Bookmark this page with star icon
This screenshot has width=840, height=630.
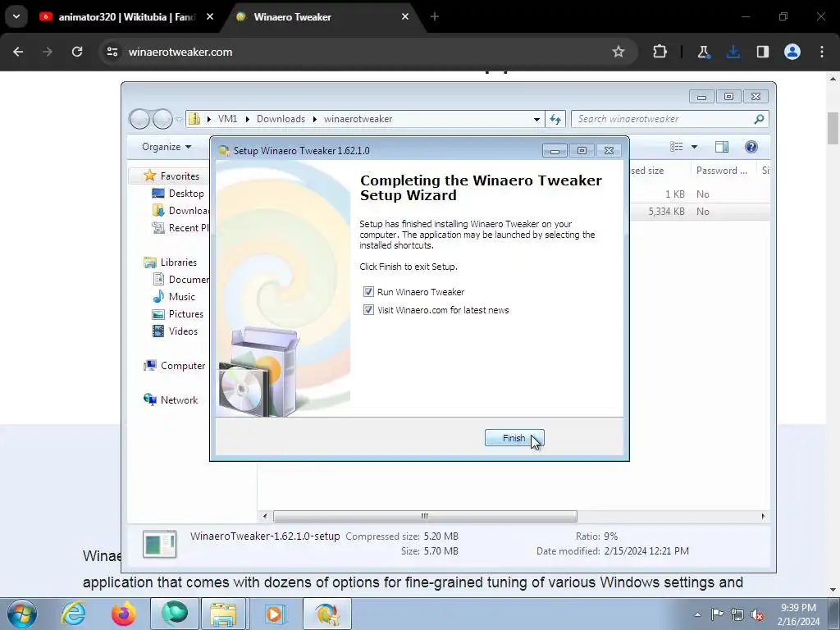point(619,52)
